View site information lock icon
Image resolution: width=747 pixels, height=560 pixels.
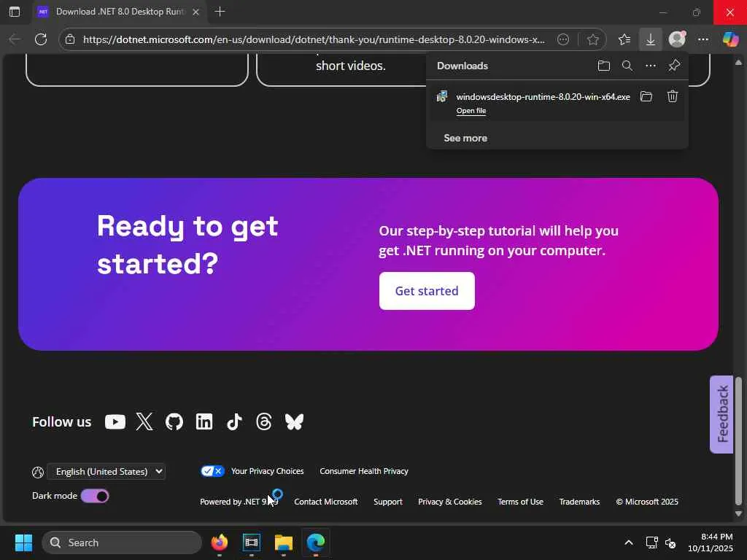(71, 39)
